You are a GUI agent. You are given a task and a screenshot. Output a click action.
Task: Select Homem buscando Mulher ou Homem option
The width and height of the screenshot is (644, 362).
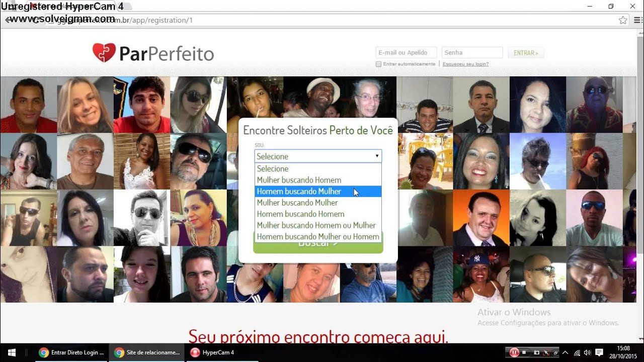(318, 237)
